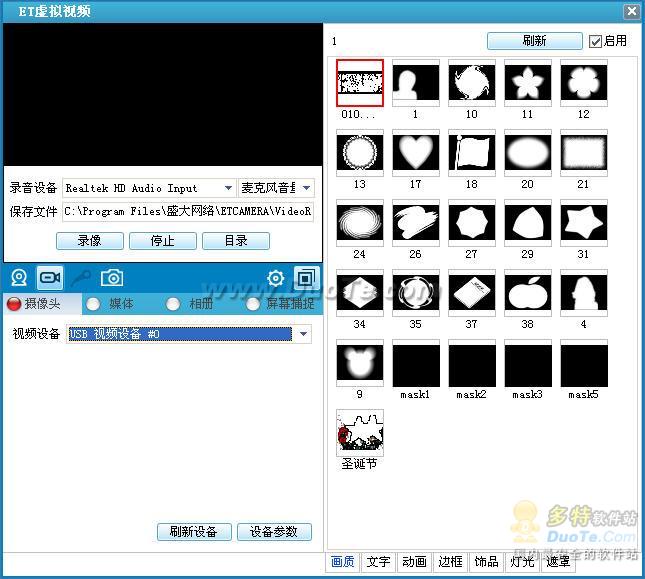Select the webcam source icon
The width and height of the screenshot is (645, 579).
click(x=19, y=278)
